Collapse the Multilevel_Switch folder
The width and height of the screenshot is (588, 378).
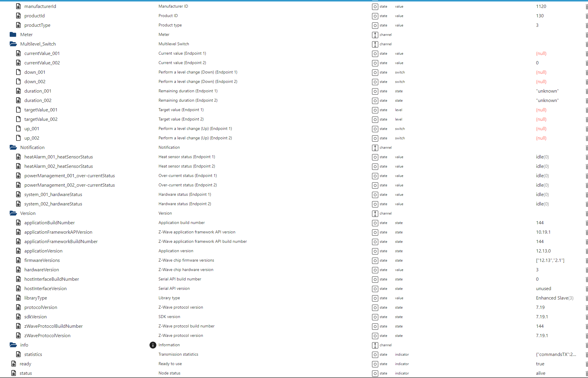pyautogui.click(x=13, y=44)
